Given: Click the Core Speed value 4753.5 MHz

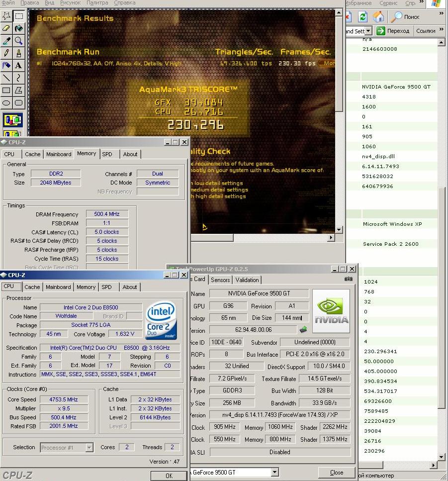Looking at the screenshot, I should coord(64,399).
